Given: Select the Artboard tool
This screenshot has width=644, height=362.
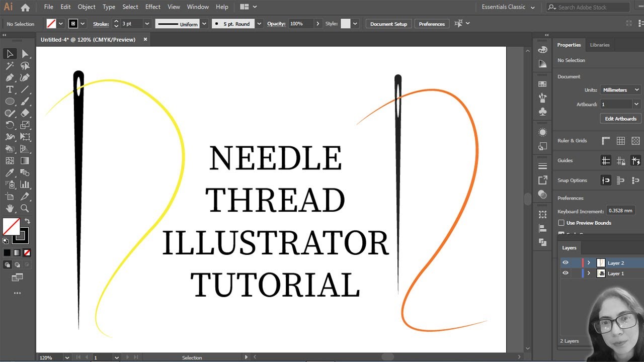Looking at the screenshot, I should click(10, 197).
